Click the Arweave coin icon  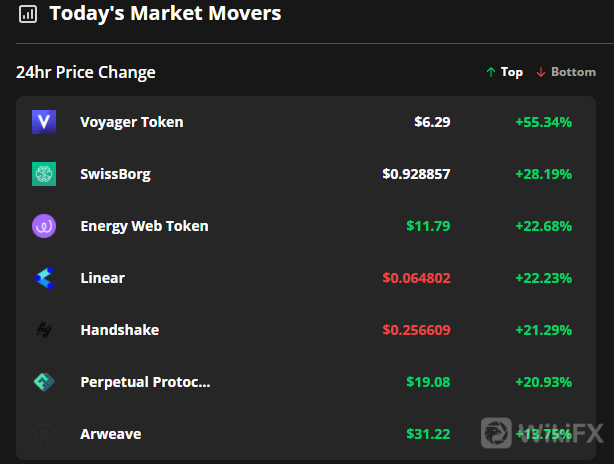(x=44, y=434)
